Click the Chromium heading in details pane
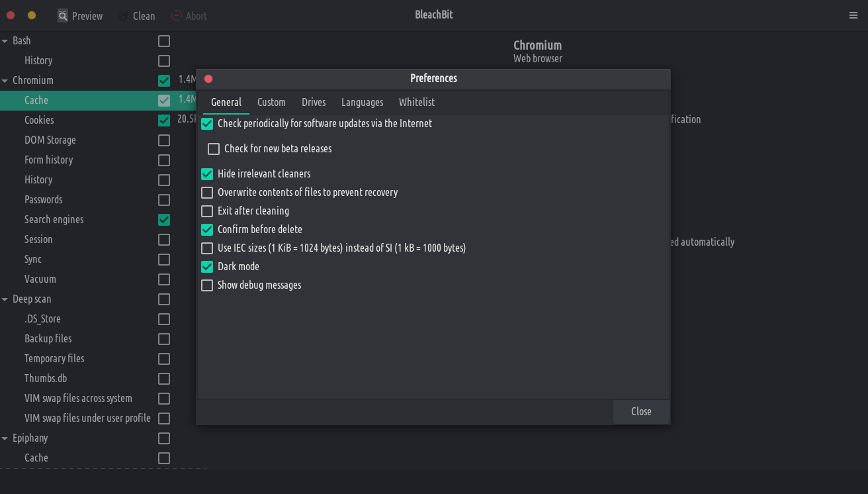This screenshot has height=494, width=868. coord(537,45)
